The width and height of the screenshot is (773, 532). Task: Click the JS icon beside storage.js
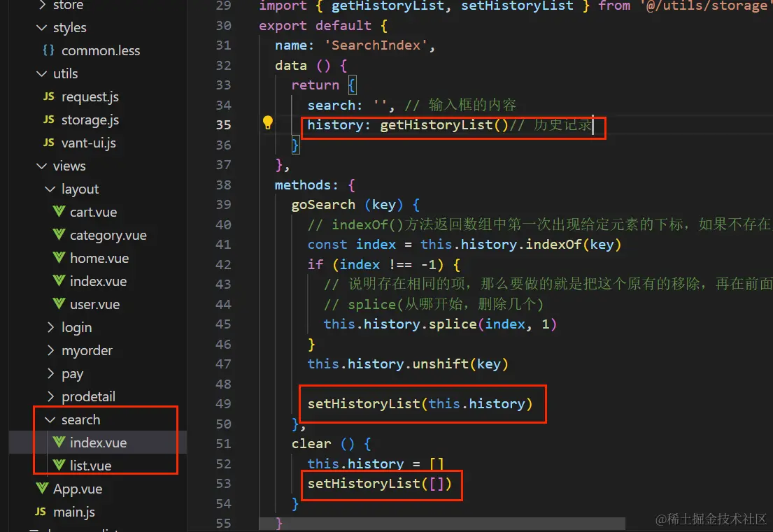point(49,120)
